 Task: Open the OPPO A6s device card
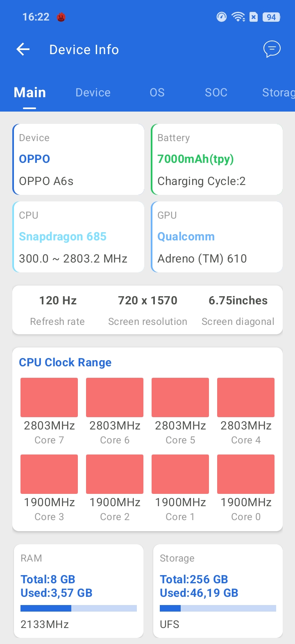pos(78,159)
